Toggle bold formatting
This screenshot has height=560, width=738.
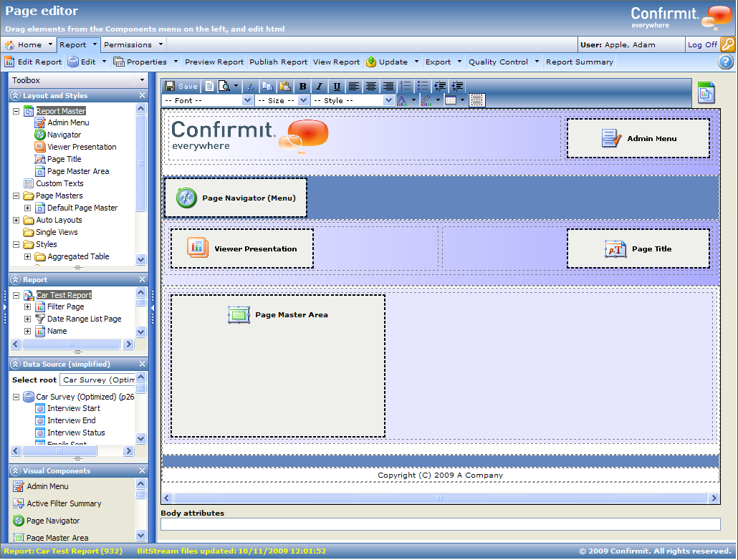click(x=302, y=85)
